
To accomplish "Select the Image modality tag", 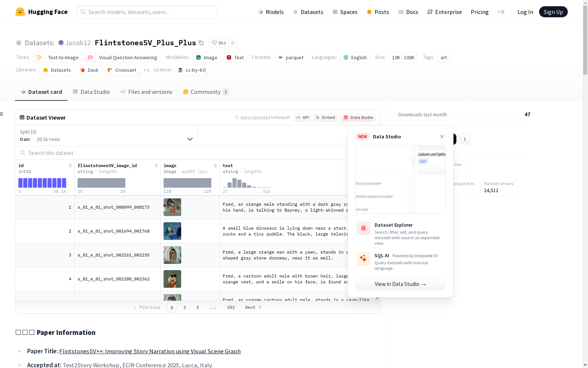I will [x=207, y=57].
